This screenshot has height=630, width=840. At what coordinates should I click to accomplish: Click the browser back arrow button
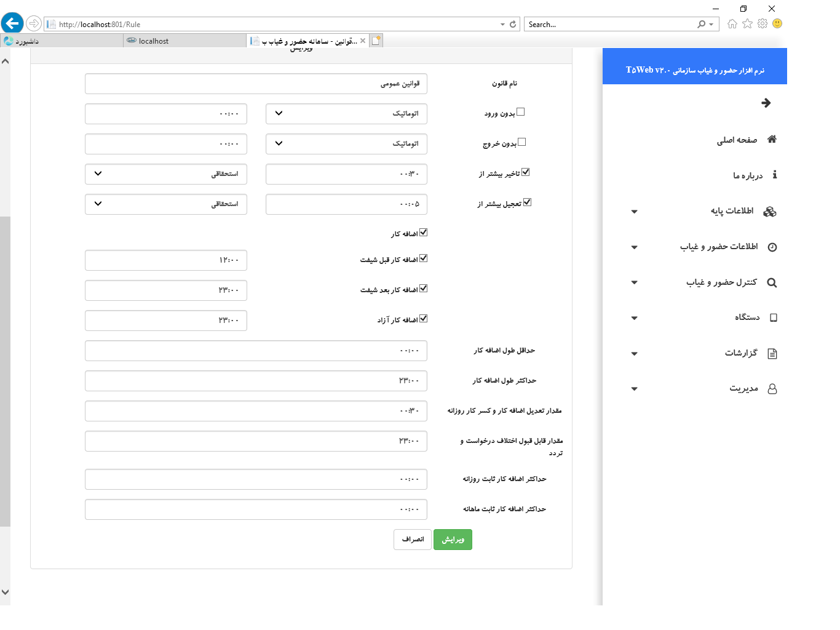[x=12, y=23]
